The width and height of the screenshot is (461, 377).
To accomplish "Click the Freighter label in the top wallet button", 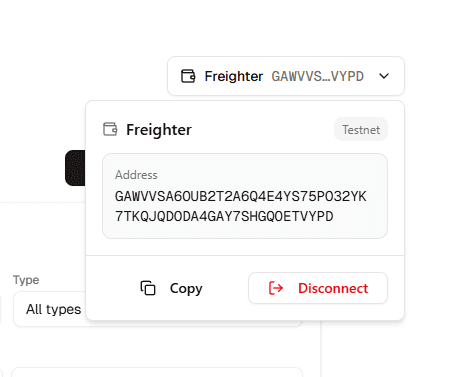I will tap(234, 76).
